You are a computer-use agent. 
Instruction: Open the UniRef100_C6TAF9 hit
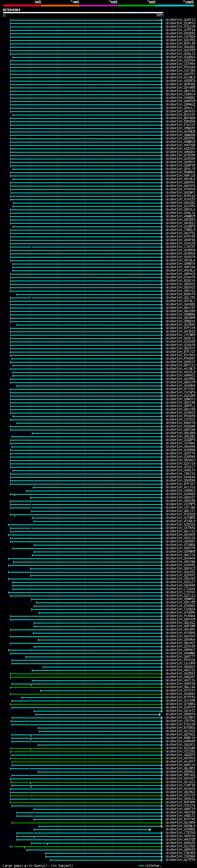click(180, 392)
